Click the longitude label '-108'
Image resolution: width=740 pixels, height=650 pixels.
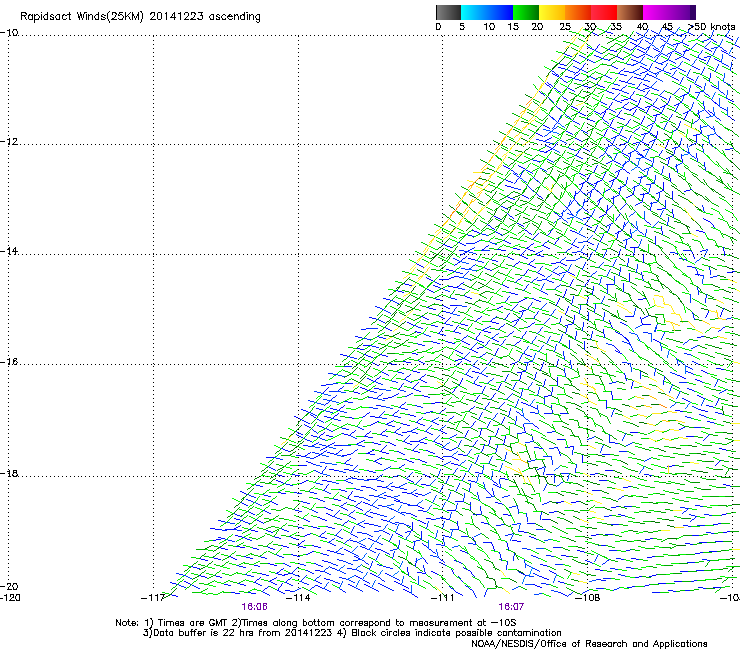[588, 598]
